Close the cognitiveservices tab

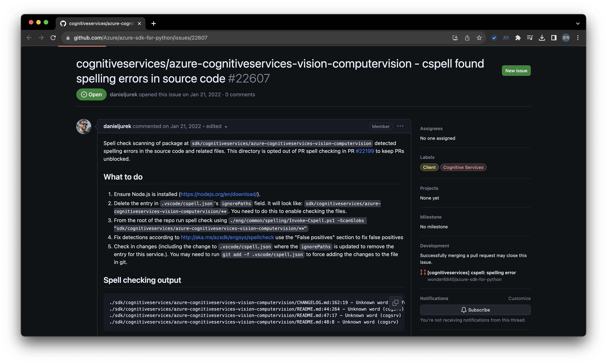click(x=139, y=24)
